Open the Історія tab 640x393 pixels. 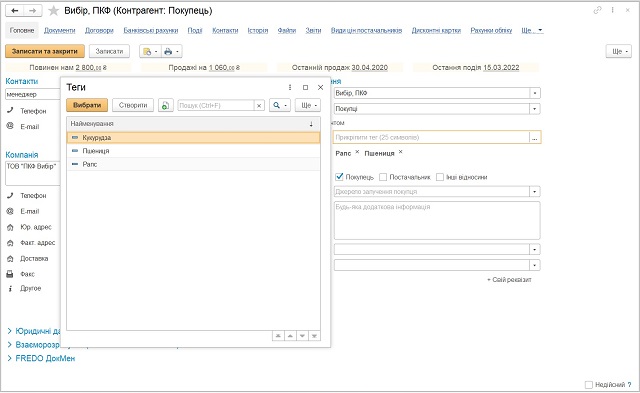tap(258, 30)
